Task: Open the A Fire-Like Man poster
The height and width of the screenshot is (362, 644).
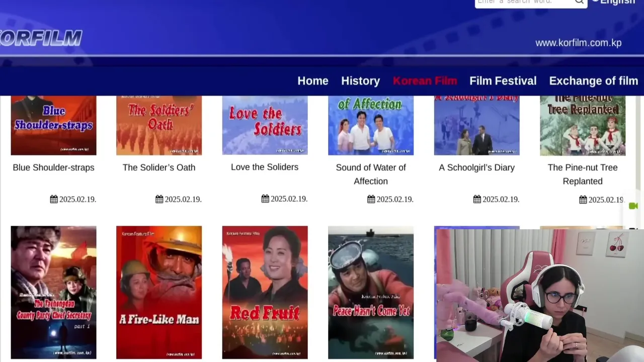Action: [x=159, y=293]
